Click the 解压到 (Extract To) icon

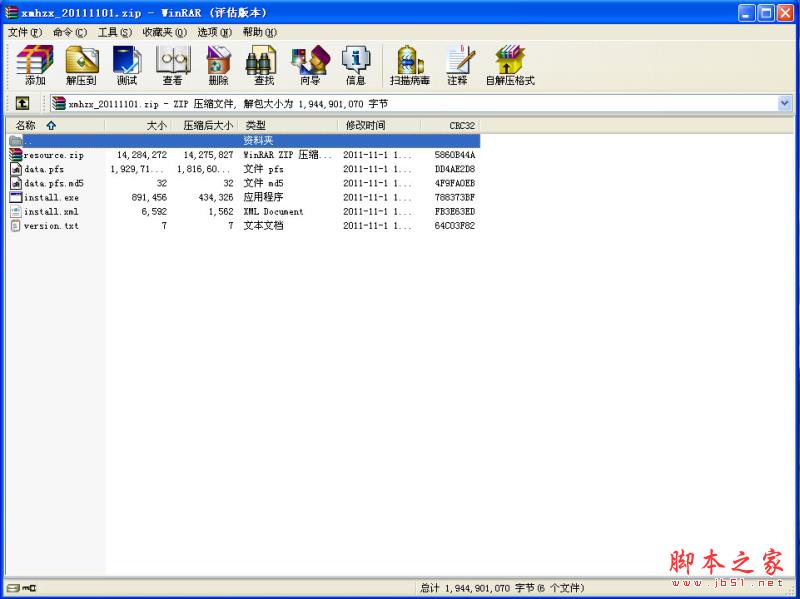(x=82, y=64)
